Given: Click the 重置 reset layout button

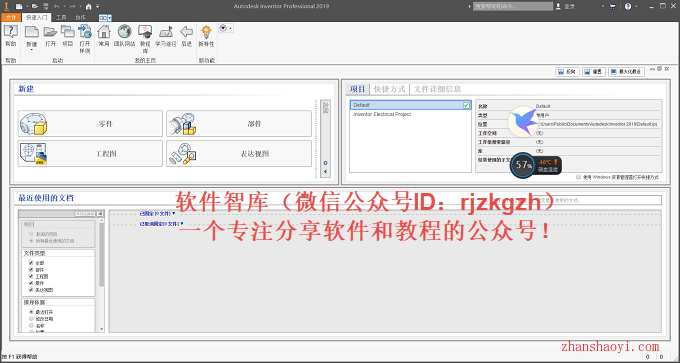Looking at the screenshot, I should pos(593,72).
